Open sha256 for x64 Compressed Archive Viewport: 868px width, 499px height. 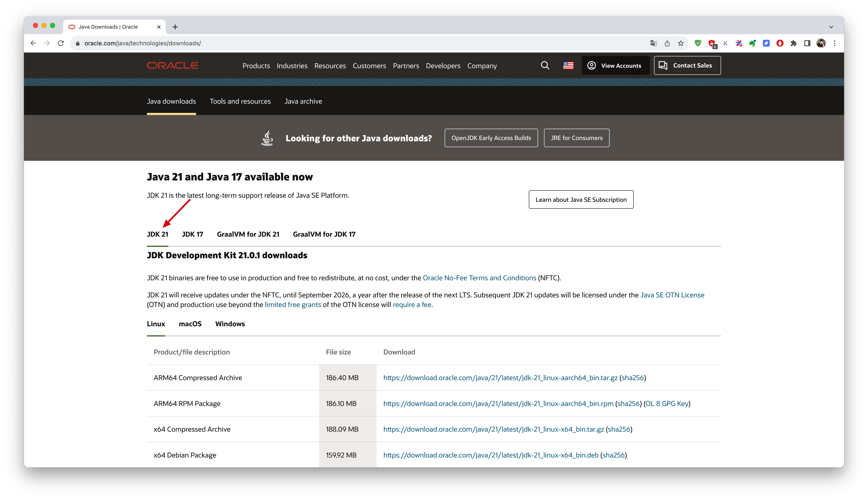click(x=619, y=430)
